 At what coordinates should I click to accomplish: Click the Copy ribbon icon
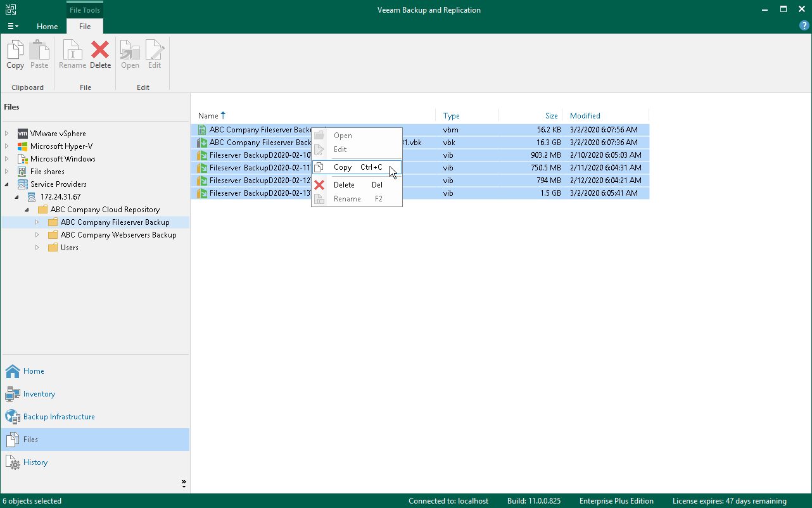click(15, 54)
